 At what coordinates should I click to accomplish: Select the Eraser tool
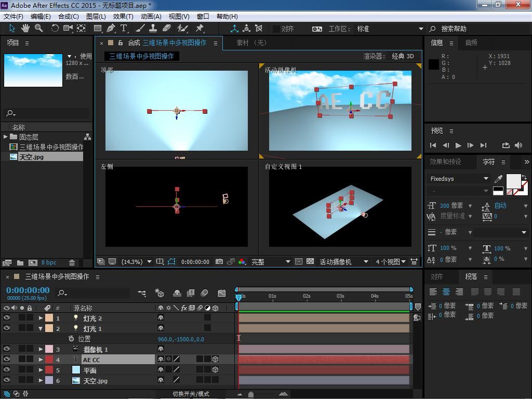[x=167, y=29]
